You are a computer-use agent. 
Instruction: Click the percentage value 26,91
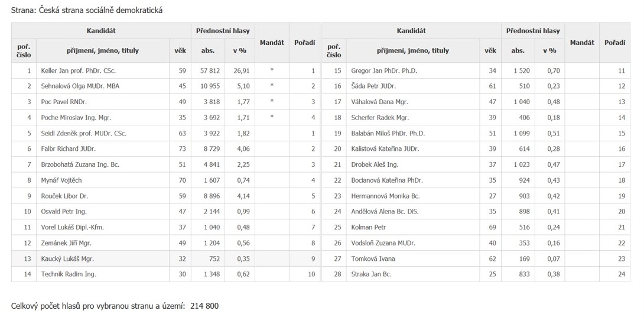(241, 71)
